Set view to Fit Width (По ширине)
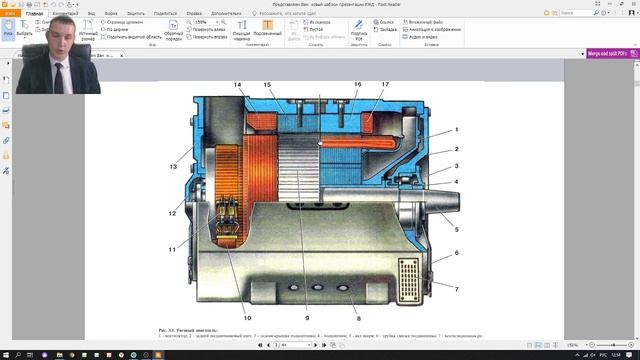This screenshot has width=640, height=360. 114,29
